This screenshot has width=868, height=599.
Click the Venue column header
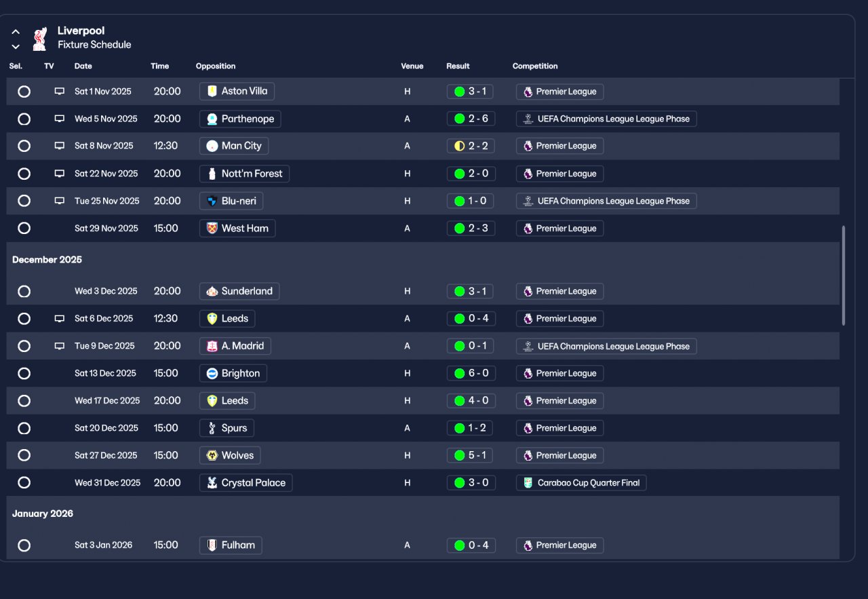(x=412, y=66)
